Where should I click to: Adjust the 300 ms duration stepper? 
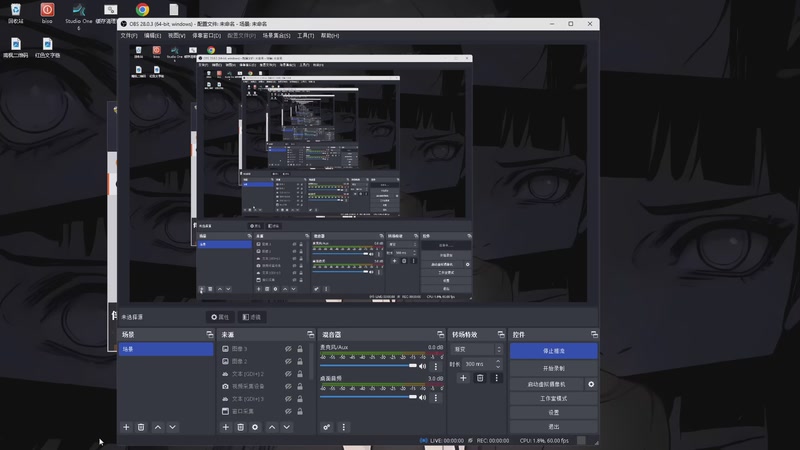point(498,364)
